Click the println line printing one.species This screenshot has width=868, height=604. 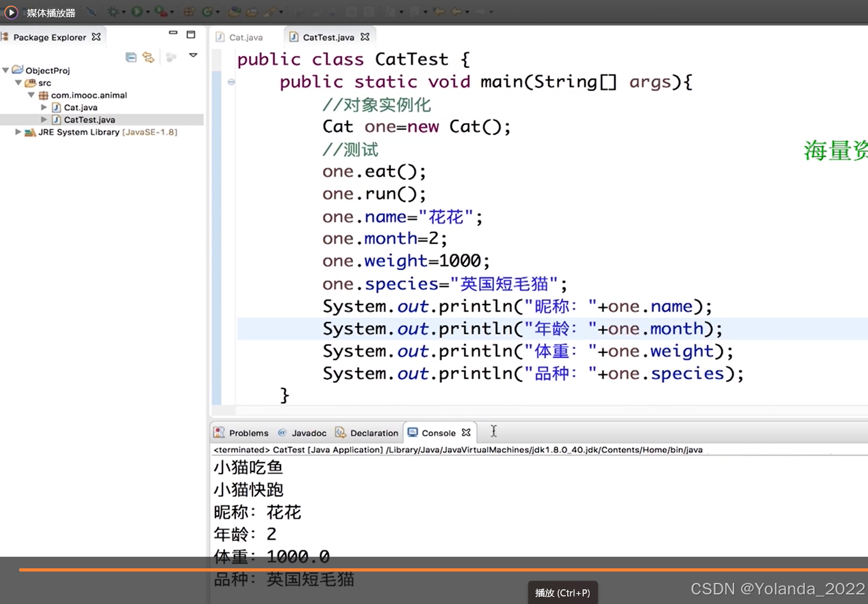click(533, 373)
